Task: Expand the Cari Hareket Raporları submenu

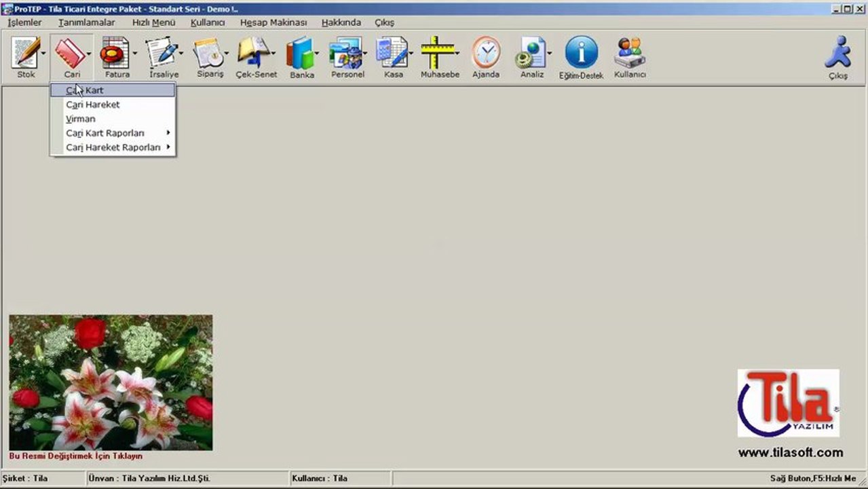Action: click(113, 147)
